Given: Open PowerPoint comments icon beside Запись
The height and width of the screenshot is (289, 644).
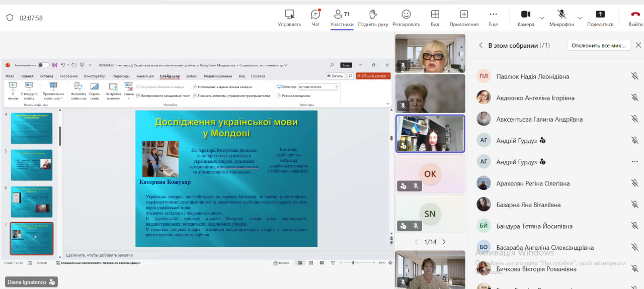Looking at the screenshot, I should pos(350,76).
